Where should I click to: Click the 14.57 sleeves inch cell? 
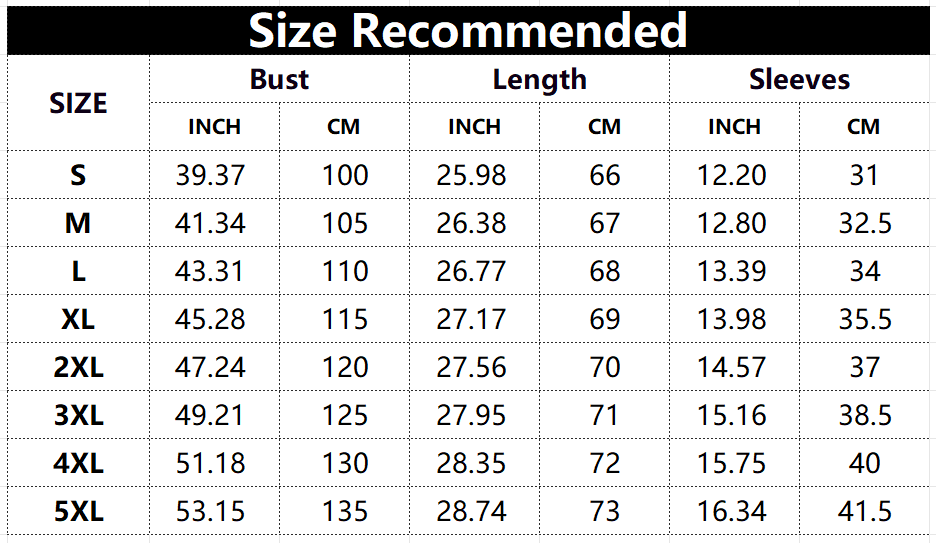(x=732, y=367)
